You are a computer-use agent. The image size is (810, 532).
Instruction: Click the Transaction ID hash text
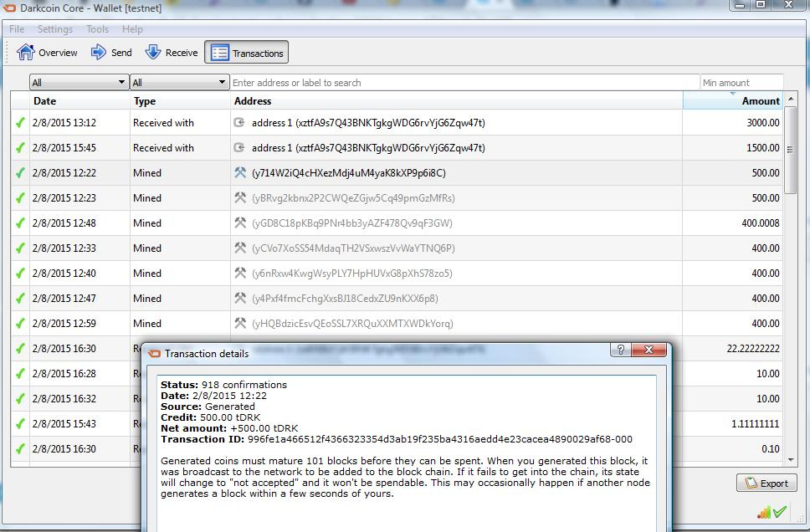440,439
